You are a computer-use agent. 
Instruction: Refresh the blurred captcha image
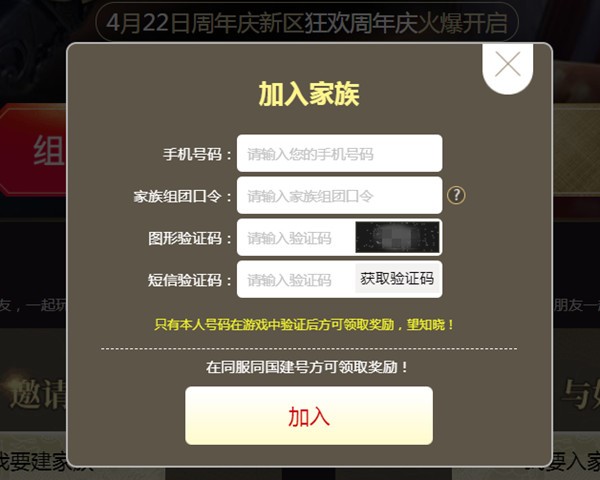[397, 237]
